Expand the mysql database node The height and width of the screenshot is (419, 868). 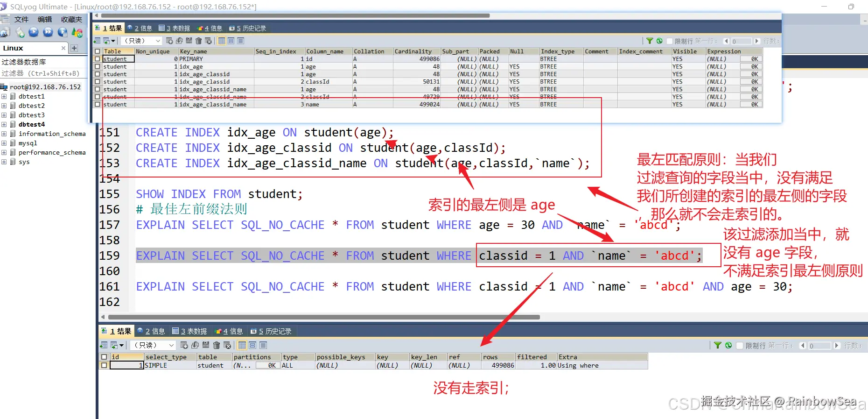tap(4, 143)
